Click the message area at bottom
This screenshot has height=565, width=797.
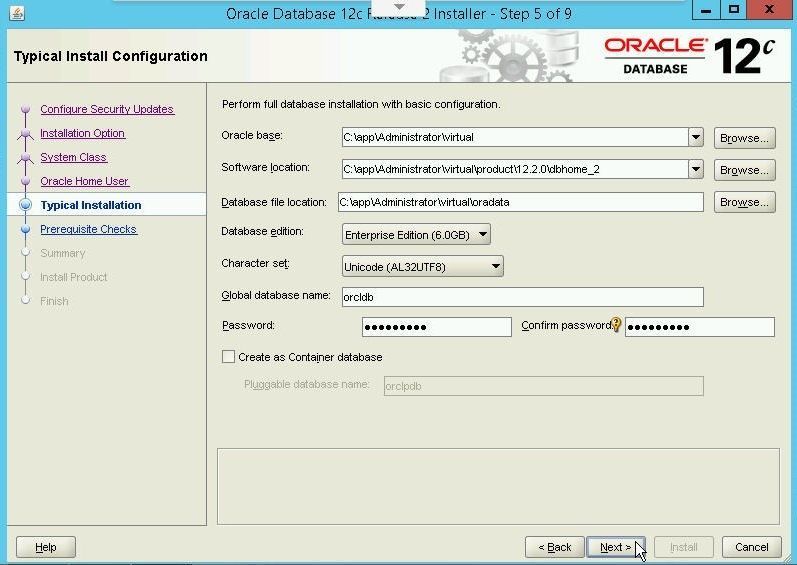498,486
